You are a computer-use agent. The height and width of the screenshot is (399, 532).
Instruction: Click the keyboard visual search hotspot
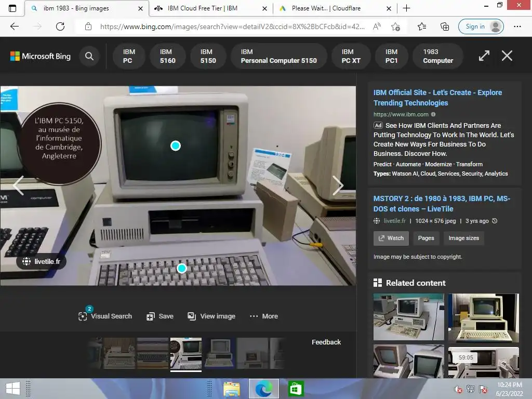click(181, 269)
